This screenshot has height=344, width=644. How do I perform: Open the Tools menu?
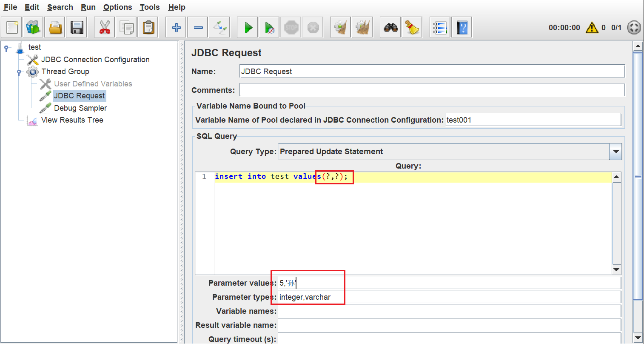click(150, 7)
